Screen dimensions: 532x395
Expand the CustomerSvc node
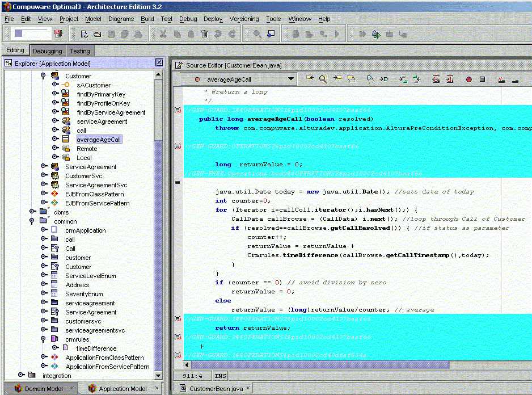click(x=44, y=175)
